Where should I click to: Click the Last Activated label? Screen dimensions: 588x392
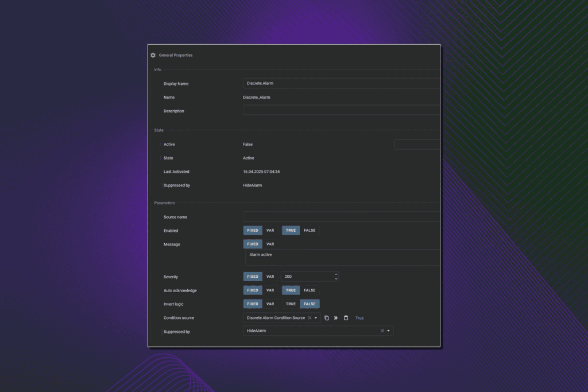(x=176, y=172)
